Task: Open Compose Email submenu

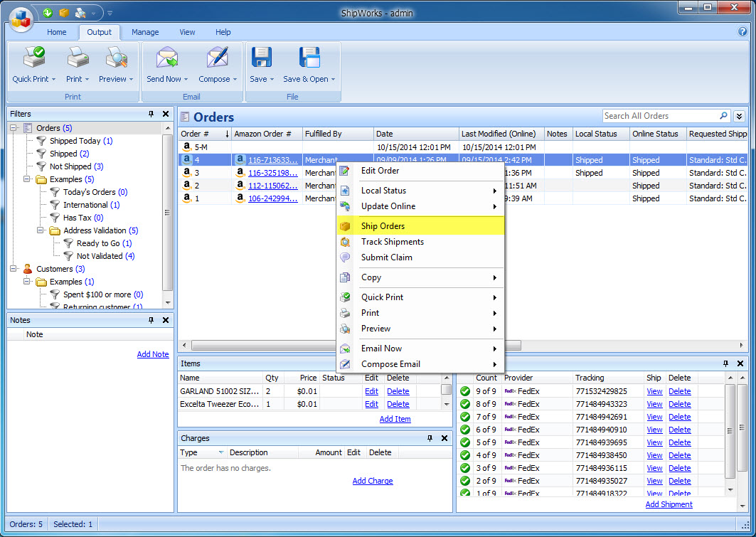Action: tap(420, 364)
